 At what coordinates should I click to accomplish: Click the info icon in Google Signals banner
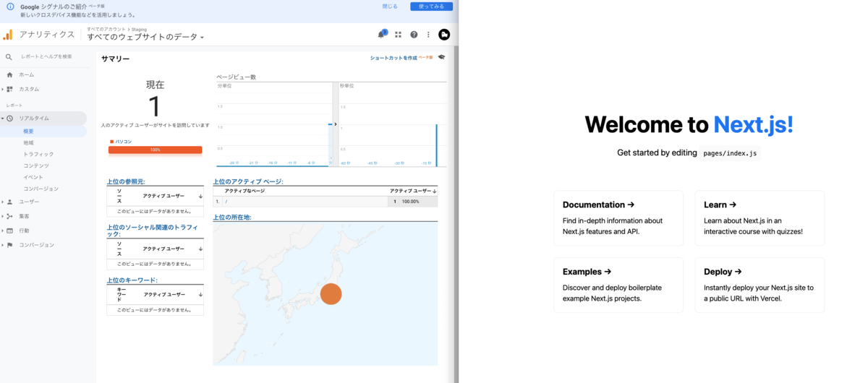10,7
